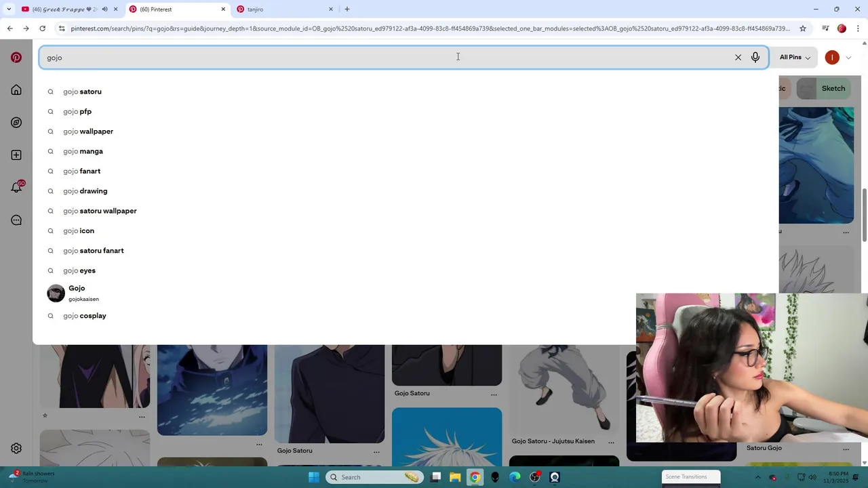
Task: Open the tab search dropdown arrow
Action: (x=9, y=9)
